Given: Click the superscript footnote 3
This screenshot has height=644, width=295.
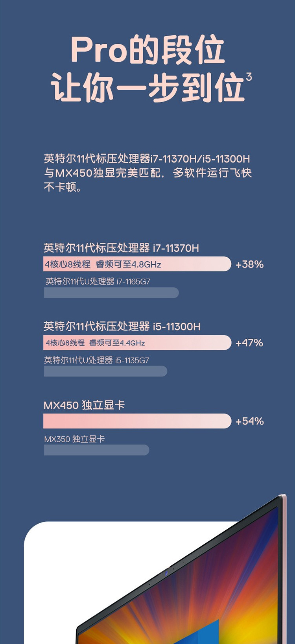Looking at the screenshot, I should tap(249, 76).
